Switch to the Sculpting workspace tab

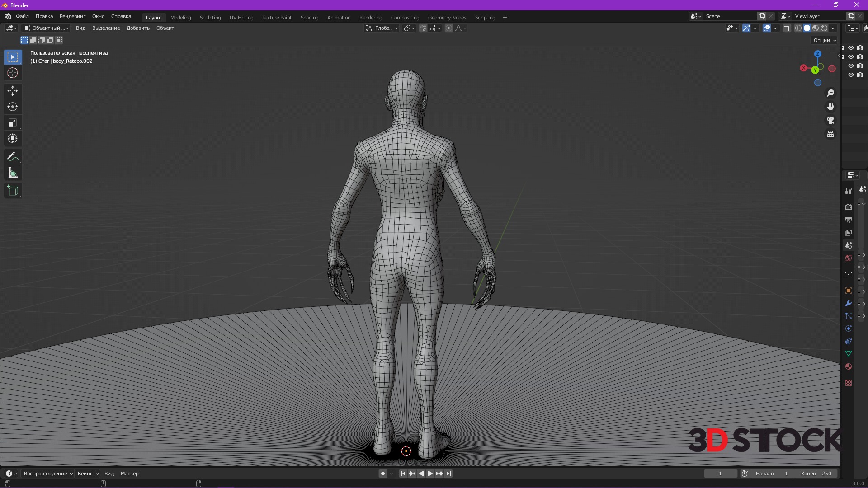pyautogui.click(x=210, y=18)
